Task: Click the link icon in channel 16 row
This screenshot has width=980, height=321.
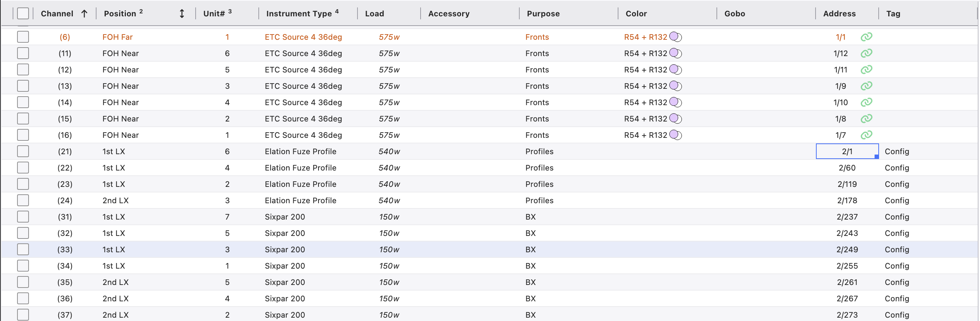Action: click(x=866, y=135)
